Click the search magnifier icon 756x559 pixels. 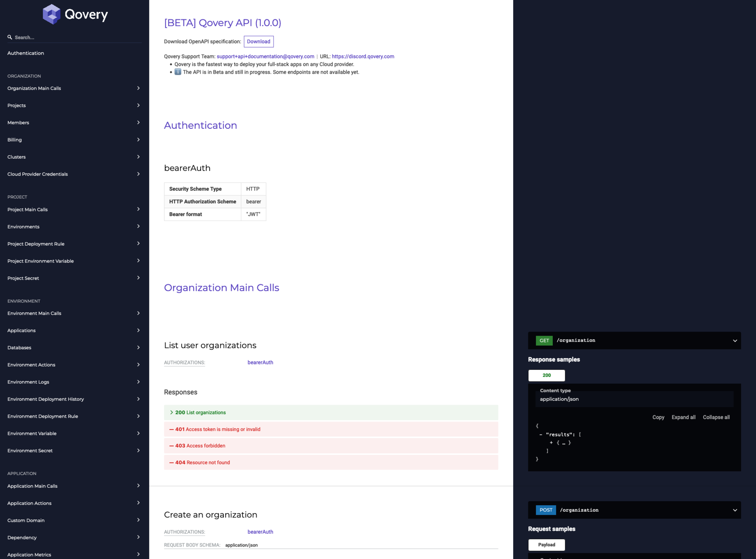(10, 37)
